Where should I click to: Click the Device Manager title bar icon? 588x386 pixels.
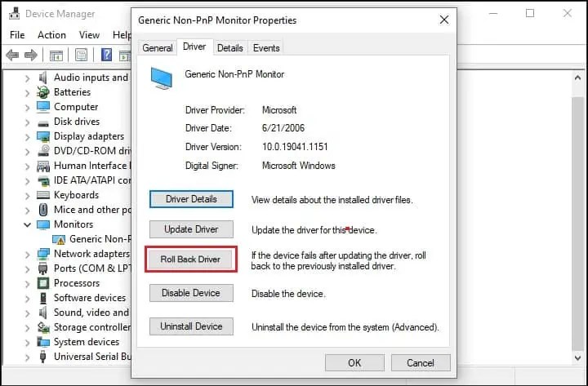[x=14, y=14]
